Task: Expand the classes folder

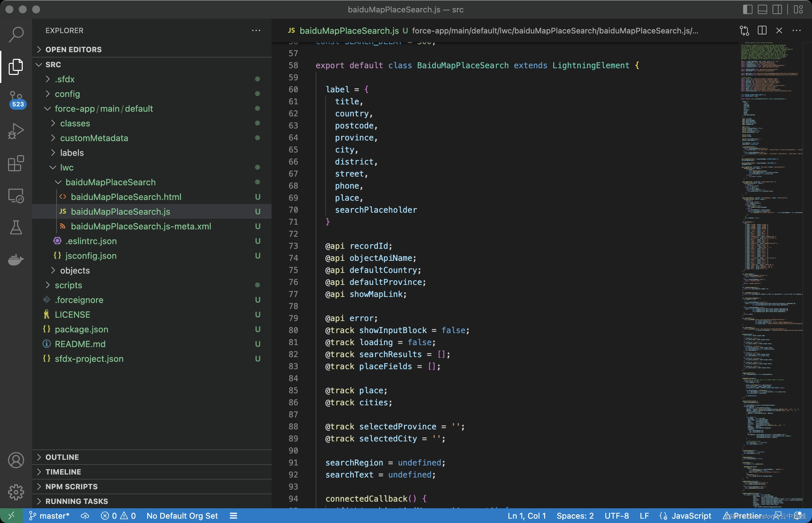Action: coord(152,123)
